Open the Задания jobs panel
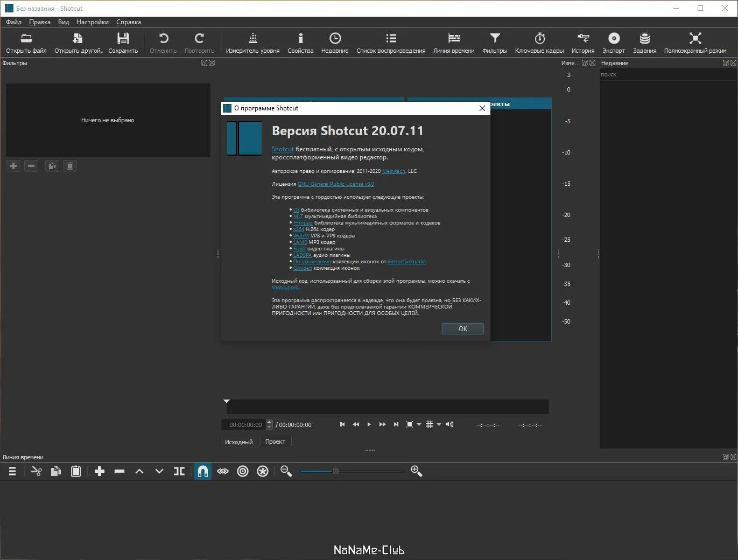Screen dimensions: 738x560 point(644,43)
